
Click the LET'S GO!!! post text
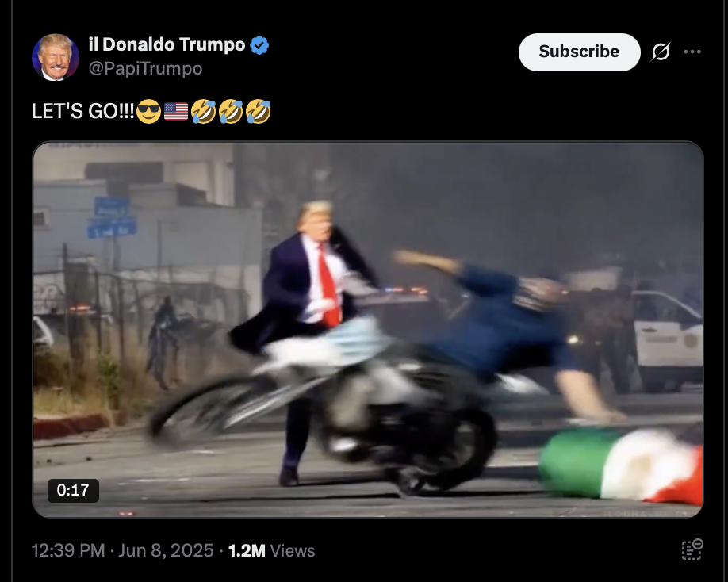point(83,111)
